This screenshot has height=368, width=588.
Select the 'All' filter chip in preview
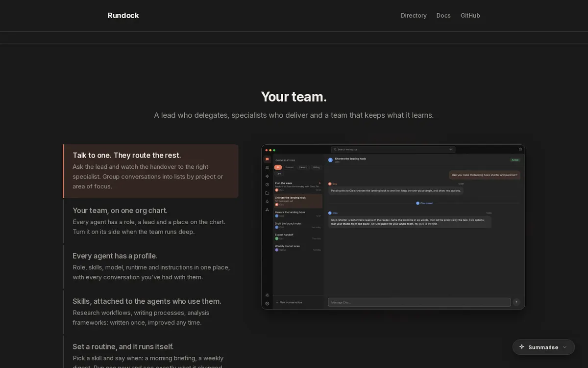278,167
